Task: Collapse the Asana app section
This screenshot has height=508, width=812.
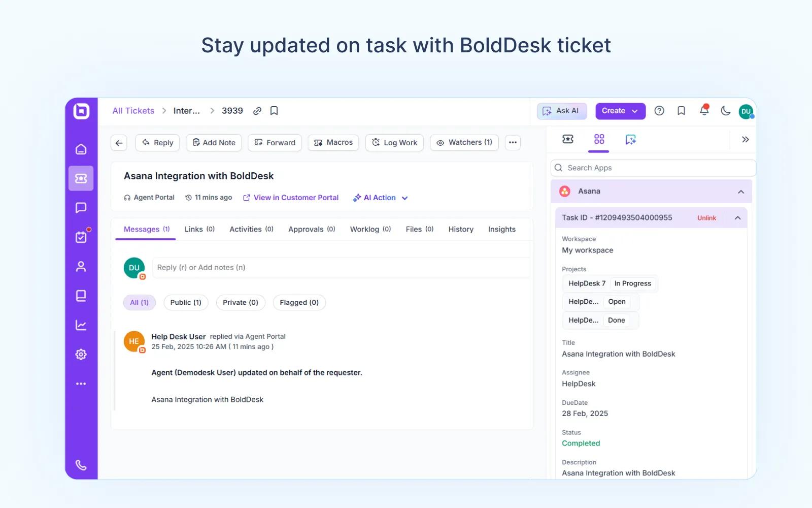Action: [740, 192]
